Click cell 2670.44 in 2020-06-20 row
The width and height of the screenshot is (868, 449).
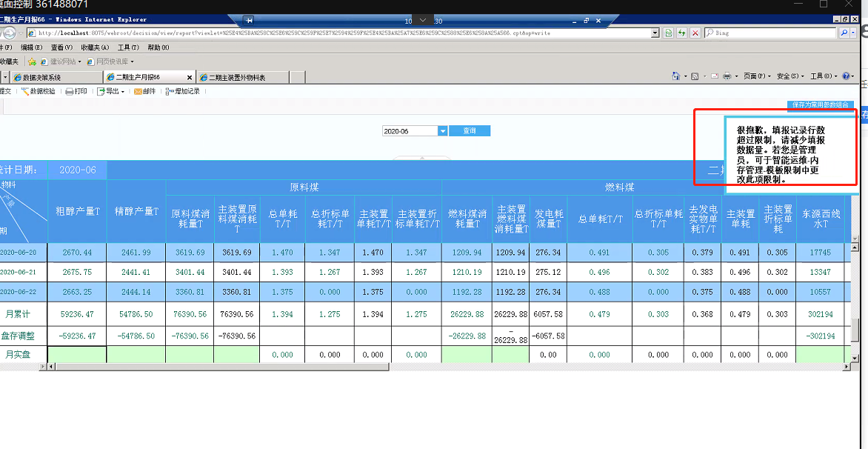(77, 253)
